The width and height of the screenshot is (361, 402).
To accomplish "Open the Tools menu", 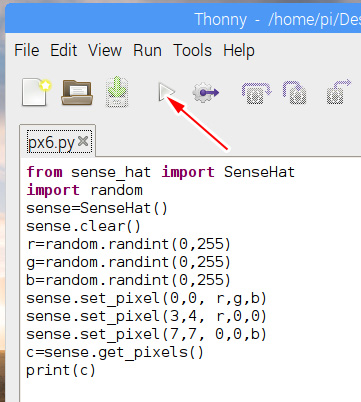I will (x=192, y=51).
